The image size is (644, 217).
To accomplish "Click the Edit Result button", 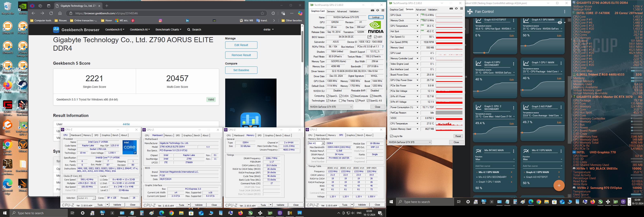I will (241, 45).
